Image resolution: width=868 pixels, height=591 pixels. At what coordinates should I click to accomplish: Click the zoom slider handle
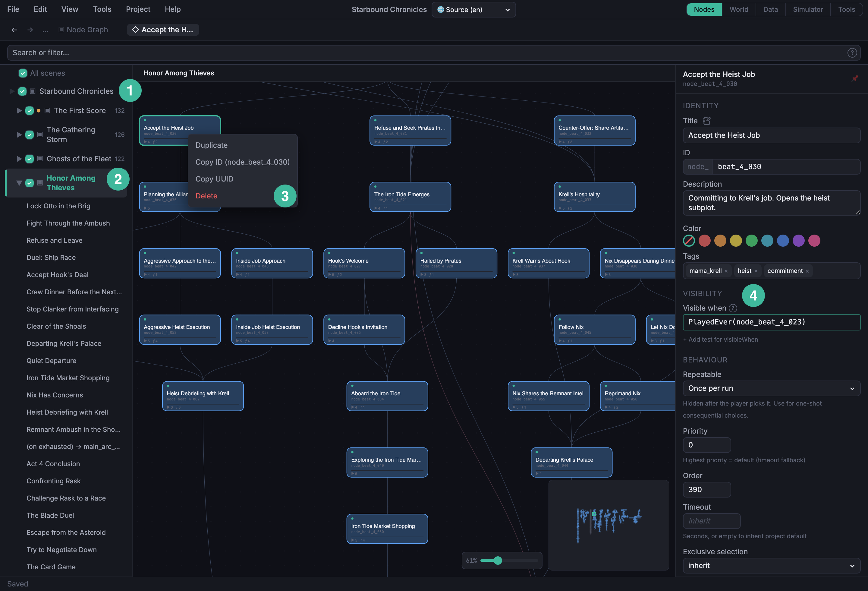point(498,561)
